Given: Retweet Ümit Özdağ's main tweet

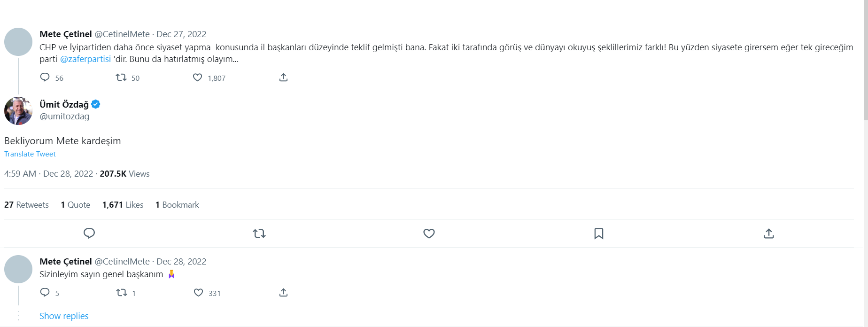Looking at the screenshot, I should tap(259, 234).
